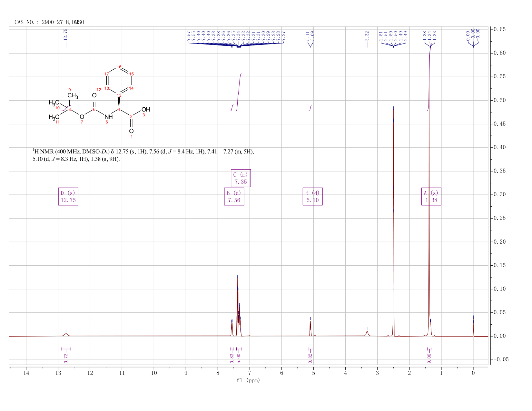Click the H3C group labeled 11
This screenshot has width=532, height=411.
[x=54, y=117]
